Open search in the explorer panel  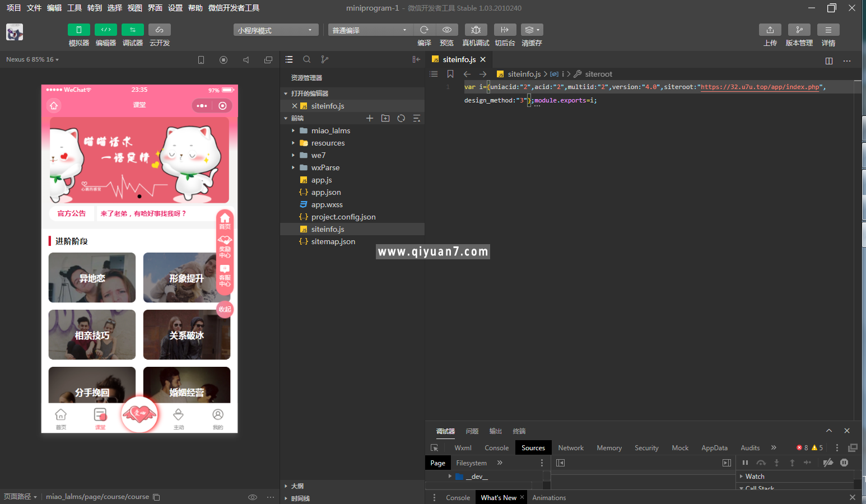(307, 59)
